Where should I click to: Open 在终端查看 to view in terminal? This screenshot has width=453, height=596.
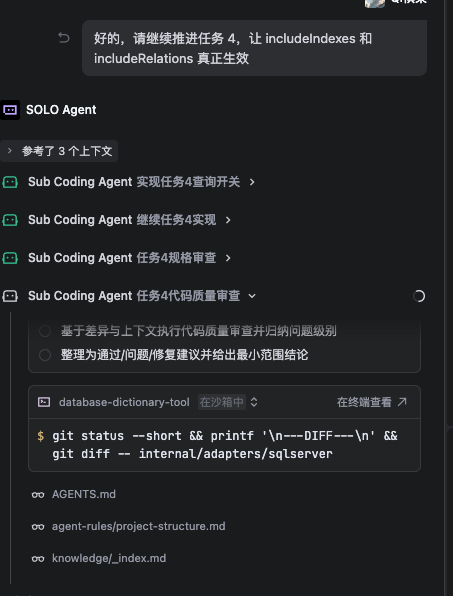(372, 402)
